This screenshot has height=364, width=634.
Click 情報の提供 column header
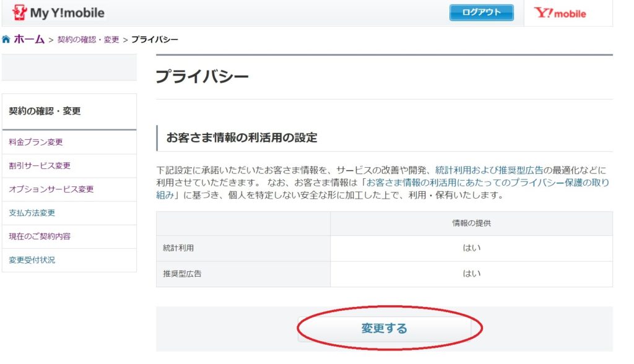click(x=471, y=223)
